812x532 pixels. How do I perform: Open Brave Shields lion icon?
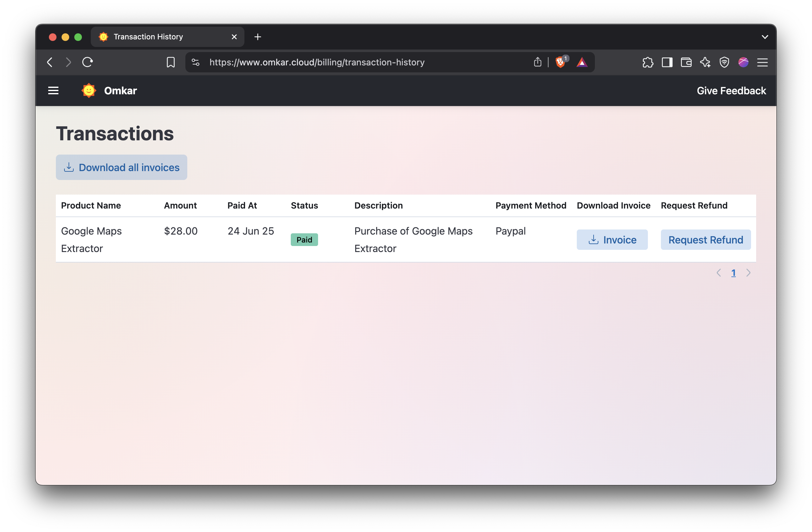(x=560, y=62)
